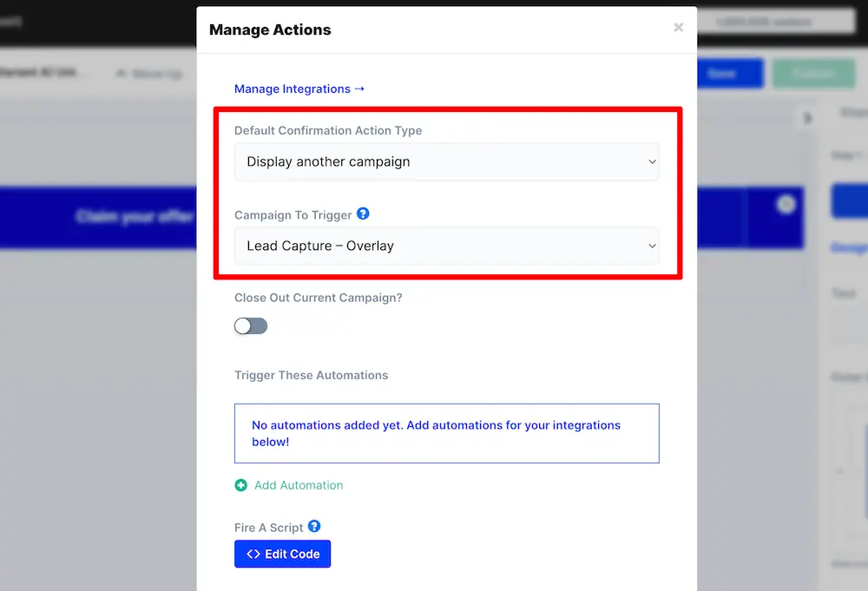The image size is (868, 591).
Task: Open the Default Confirmation Action Type dropdown
Action: tap(446, 161)
